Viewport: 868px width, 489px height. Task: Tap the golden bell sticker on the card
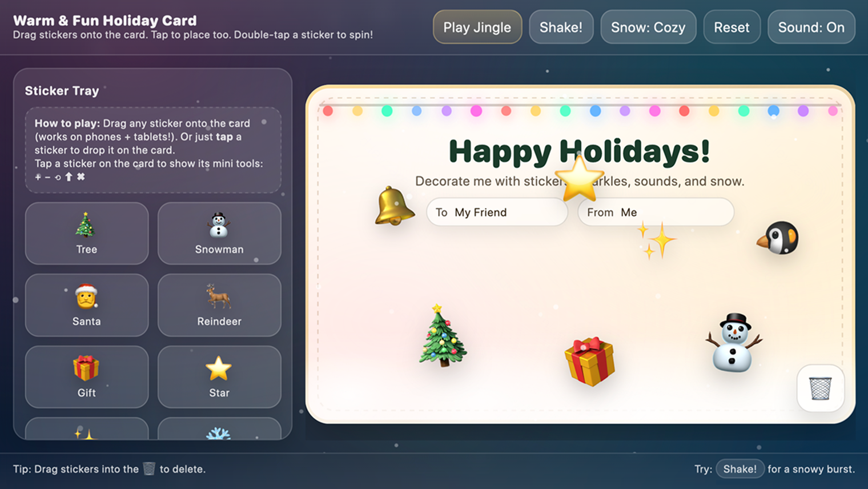coord(394,206)
